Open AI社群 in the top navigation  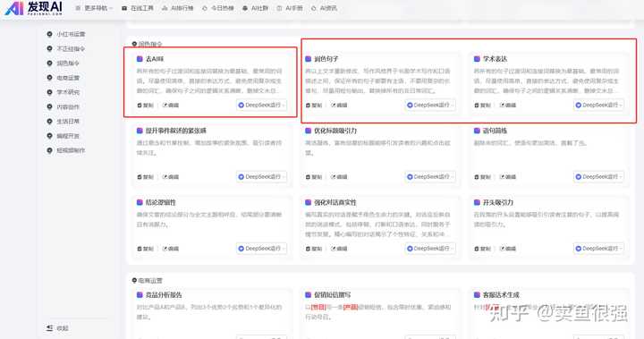point(255,8)
